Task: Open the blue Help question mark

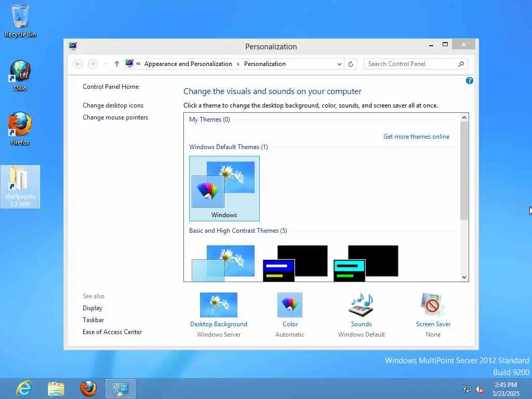Action: click(x=470, y=81)
